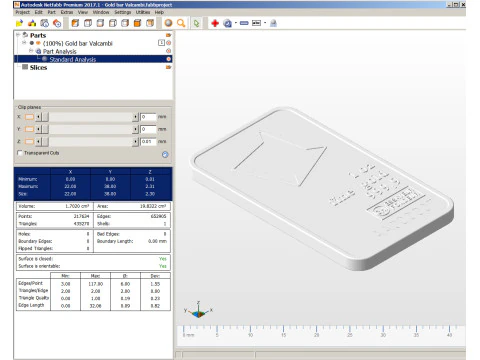This screenshot has width=480, height=360.
Task: Click the text label tool icon
Action: pyautogui.click(x=256, y=23)
